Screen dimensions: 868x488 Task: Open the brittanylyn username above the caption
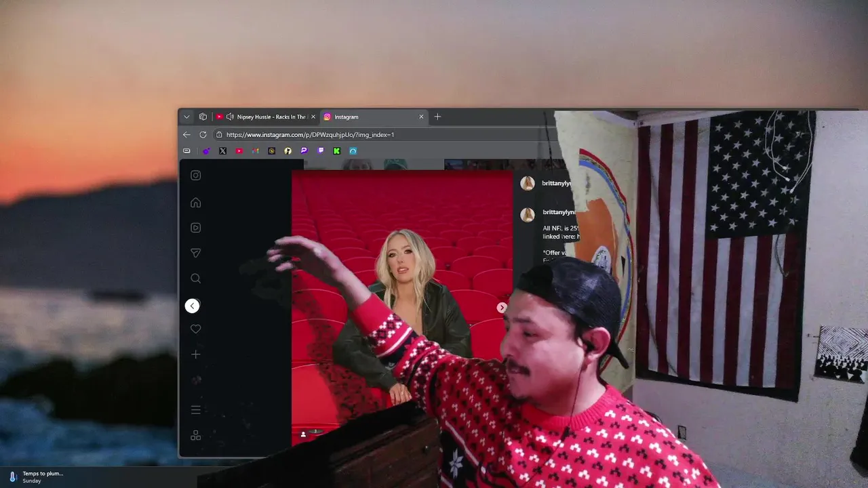click(x=559, y=212)
